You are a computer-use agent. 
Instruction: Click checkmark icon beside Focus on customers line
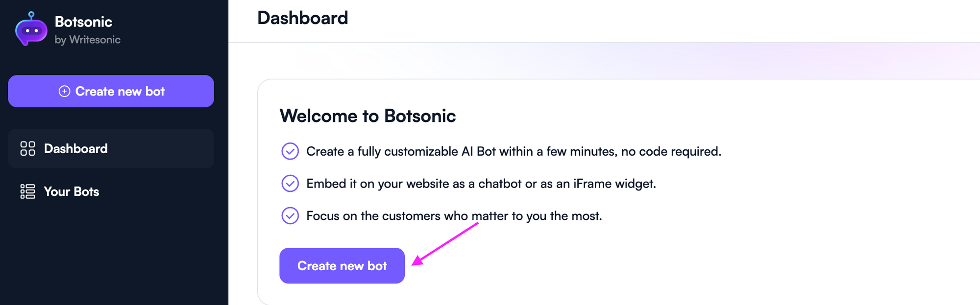coord(290,216)
